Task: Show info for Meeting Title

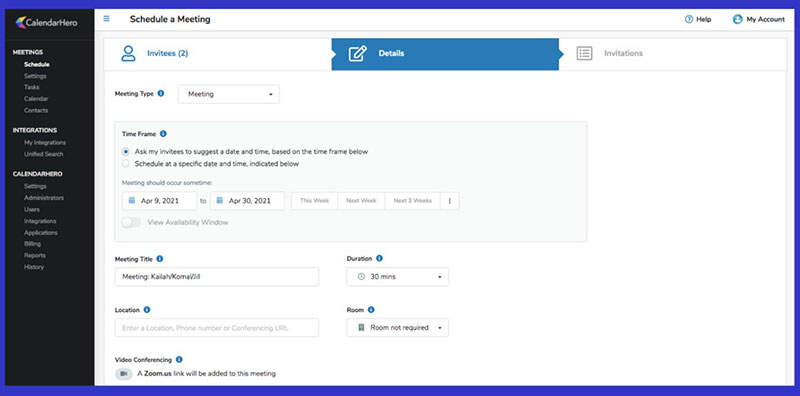Action: coord(160,259)
